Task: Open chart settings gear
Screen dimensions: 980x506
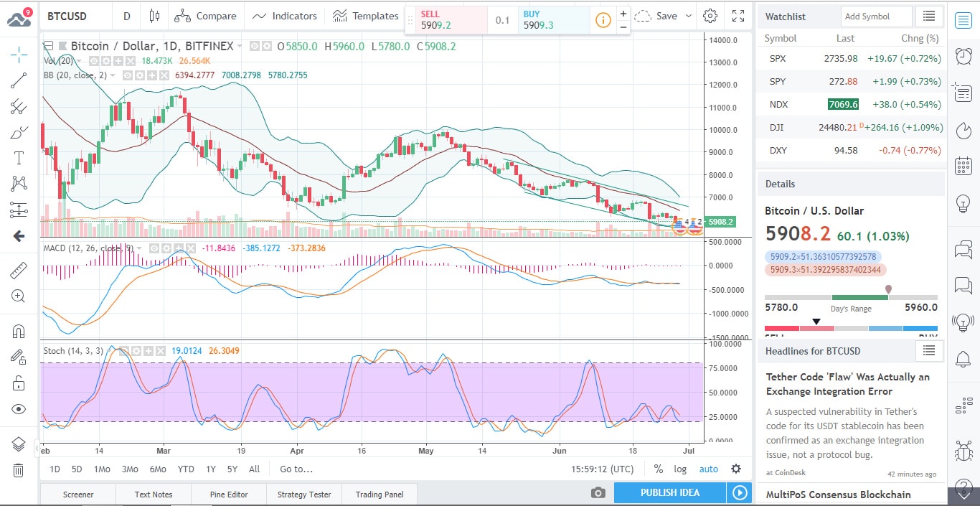Action: (x=710, y=16)
